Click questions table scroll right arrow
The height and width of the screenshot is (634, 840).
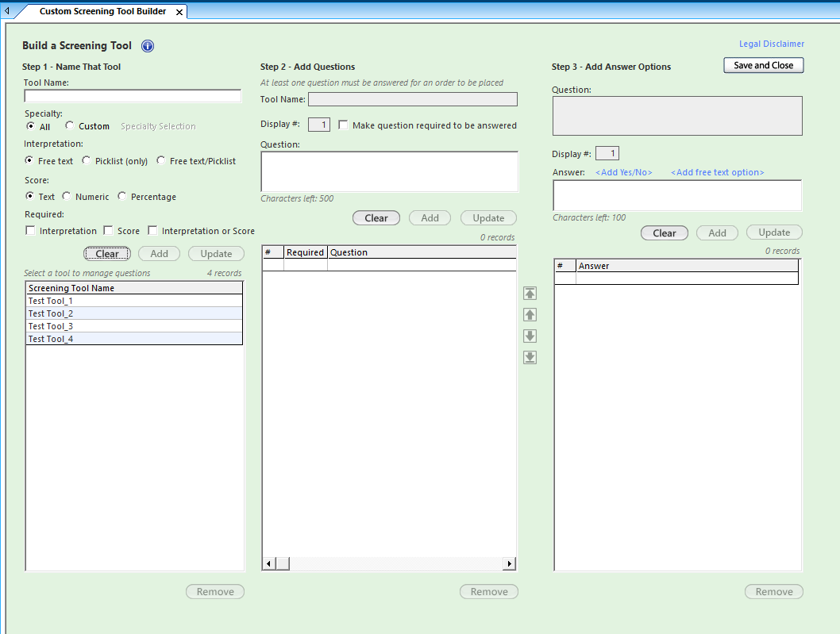tap(510, 563)
